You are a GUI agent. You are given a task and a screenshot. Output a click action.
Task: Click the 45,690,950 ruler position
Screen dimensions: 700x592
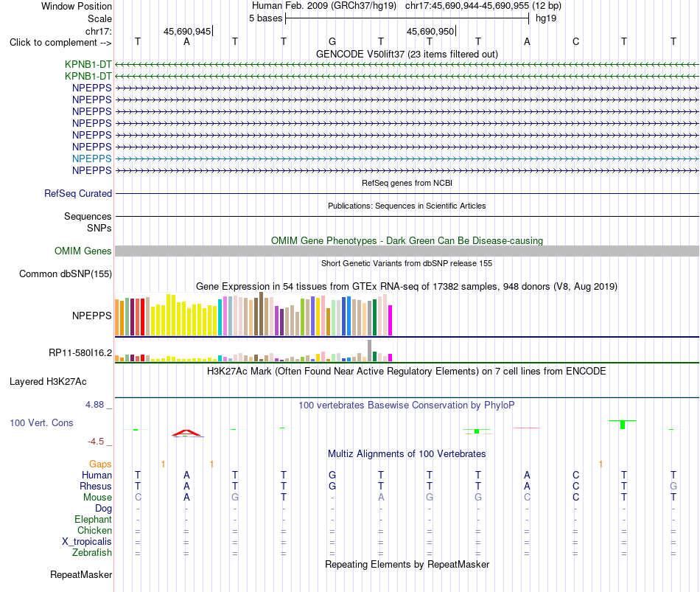click(430, 31)
